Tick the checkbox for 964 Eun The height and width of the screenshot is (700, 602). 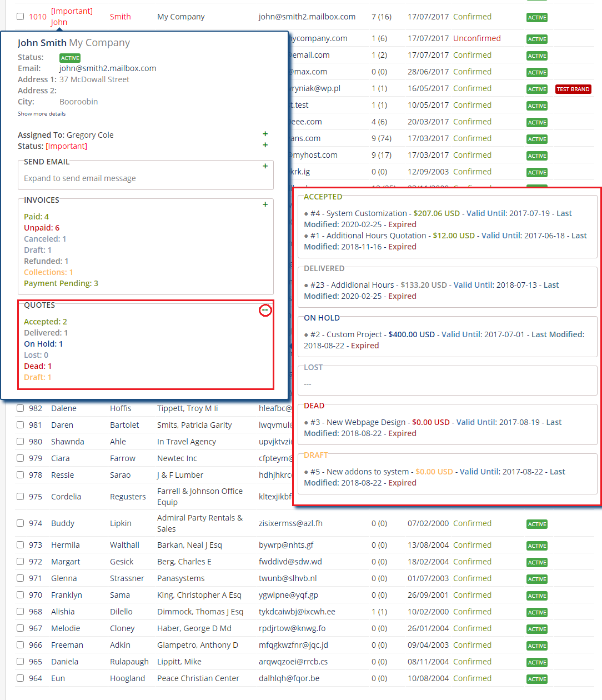tap(20, 678)
